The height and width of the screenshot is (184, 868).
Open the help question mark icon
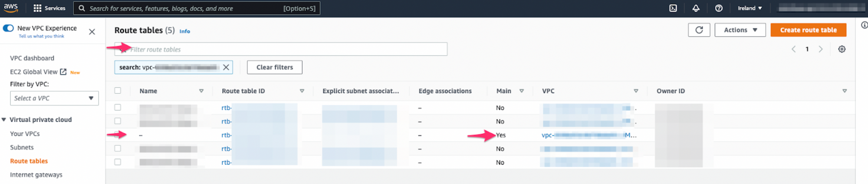[719, 8]
